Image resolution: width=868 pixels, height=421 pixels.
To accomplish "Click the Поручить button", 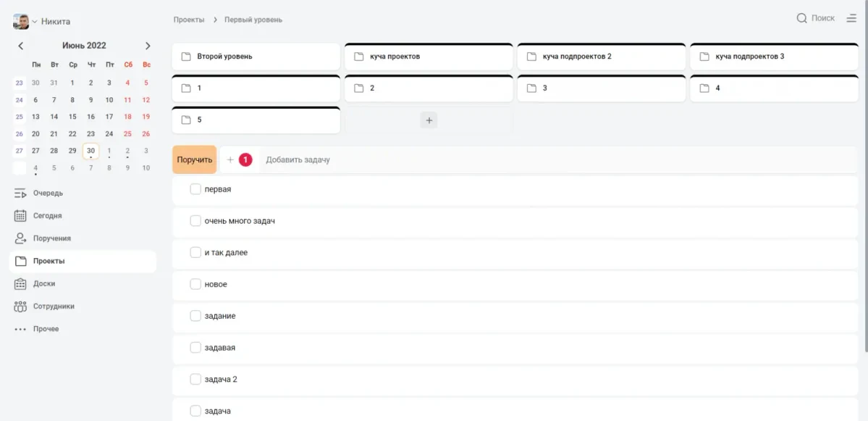I will click(194, 159).
